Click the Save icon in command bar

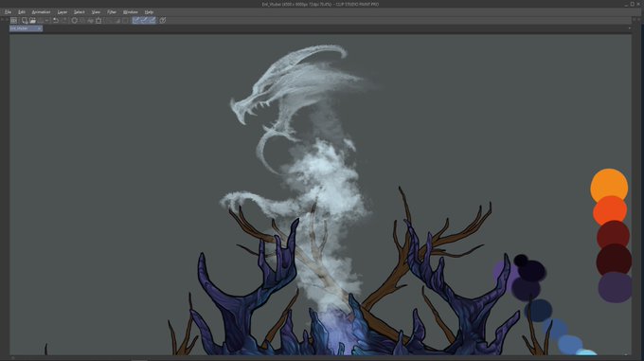tap(40, 20)
